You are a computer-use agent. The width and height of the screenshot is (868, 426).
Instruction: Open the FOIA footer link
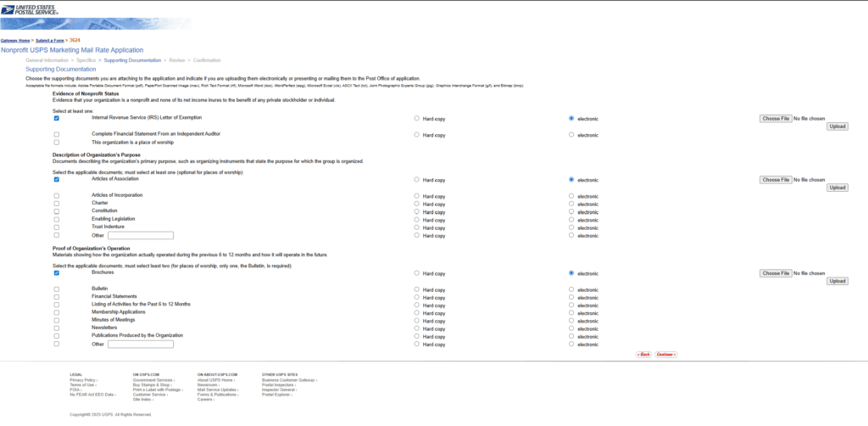pyautogui.click(x=75, y=390)
